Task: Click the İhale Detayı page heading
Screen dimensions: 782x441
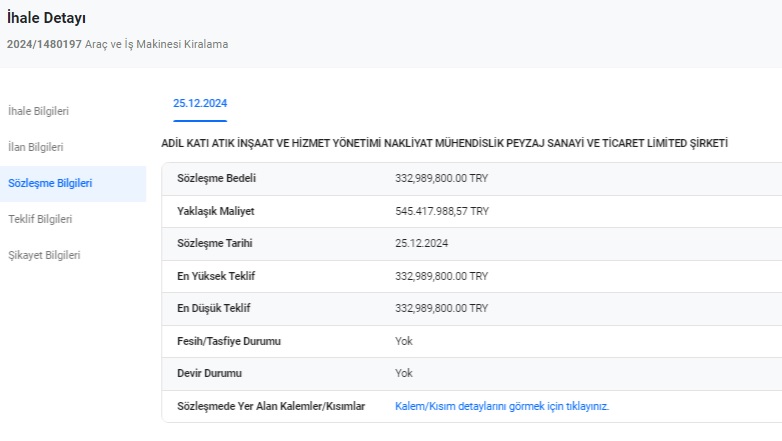Action: click(46, 18)
